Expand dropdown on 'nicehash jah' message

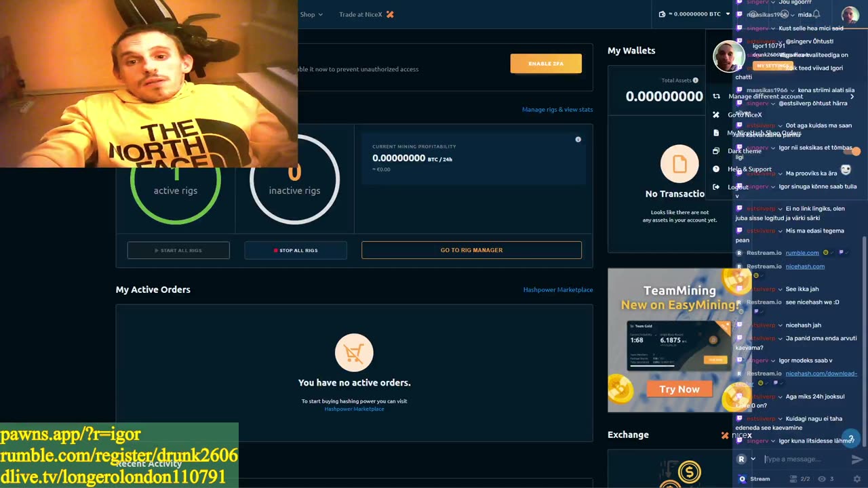tap(780, 325)
